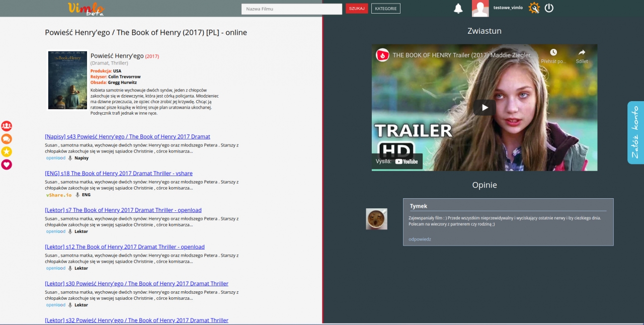The width and height of the screenshot is (644, 325).
Task: Click the Lektor label under the s12 link
Action: [x=81, y=268]
